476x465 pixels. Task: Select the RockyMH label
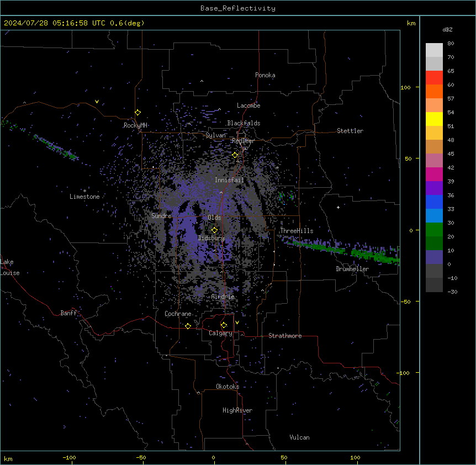(x=135, y=125)
